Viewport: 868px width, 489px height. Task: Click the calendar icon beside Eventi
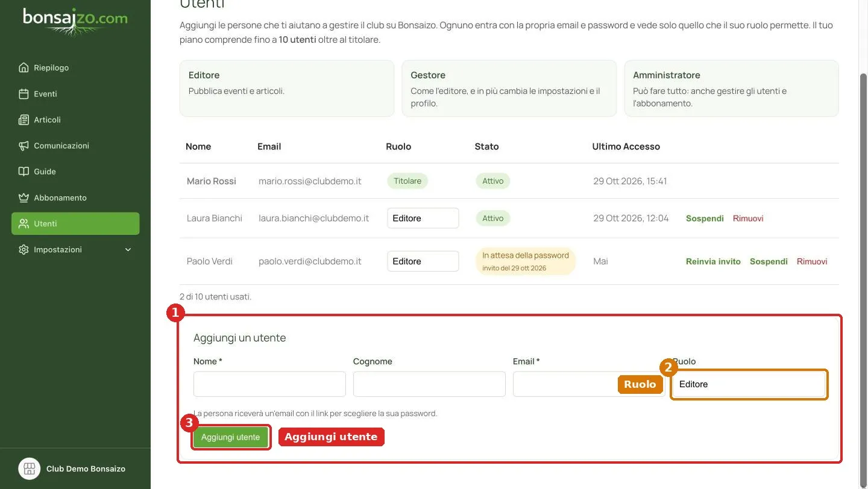tap(24, 94)
